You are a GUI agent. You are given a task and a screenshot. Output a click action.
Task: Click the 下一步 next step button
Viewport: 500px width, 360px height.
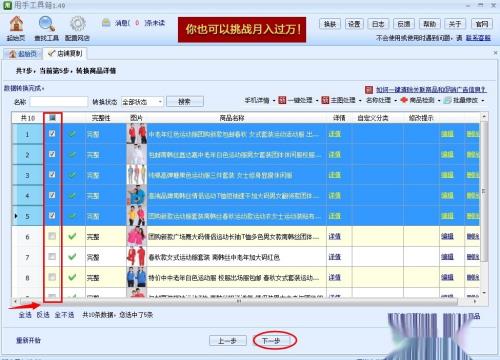(x=272, y=341)
